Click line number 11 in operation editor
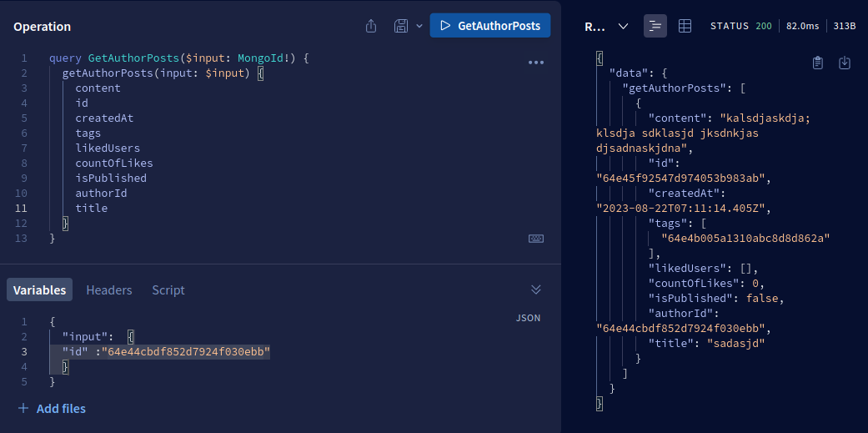Screen dimensions: 868x433 pos(21,209)
